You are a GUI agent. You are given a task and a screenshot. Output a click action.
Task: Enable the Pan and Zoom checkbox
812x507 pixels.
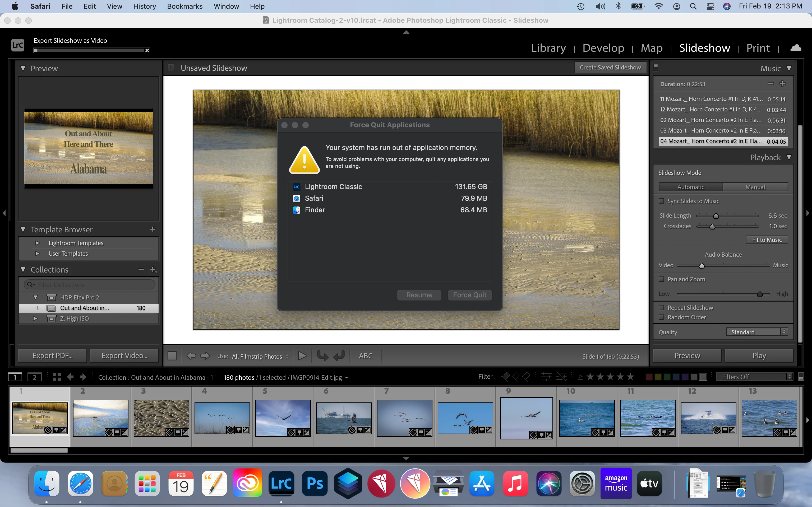[x=661, y=279]
